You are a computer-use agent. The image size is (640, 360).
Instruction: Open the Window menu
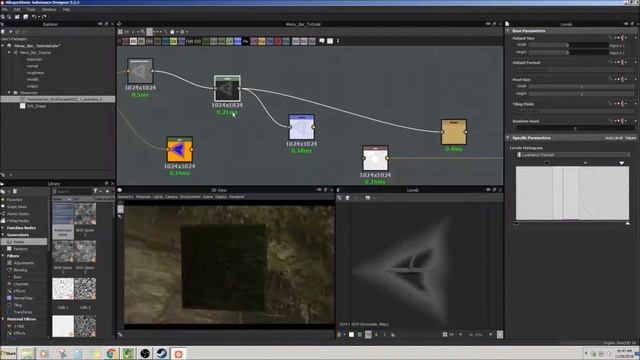coord(49,9)
